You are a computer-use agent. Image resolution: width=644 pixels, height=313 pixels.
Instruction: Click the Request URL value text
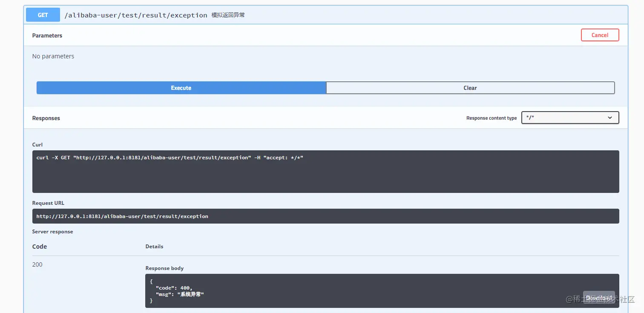[122, 216]
